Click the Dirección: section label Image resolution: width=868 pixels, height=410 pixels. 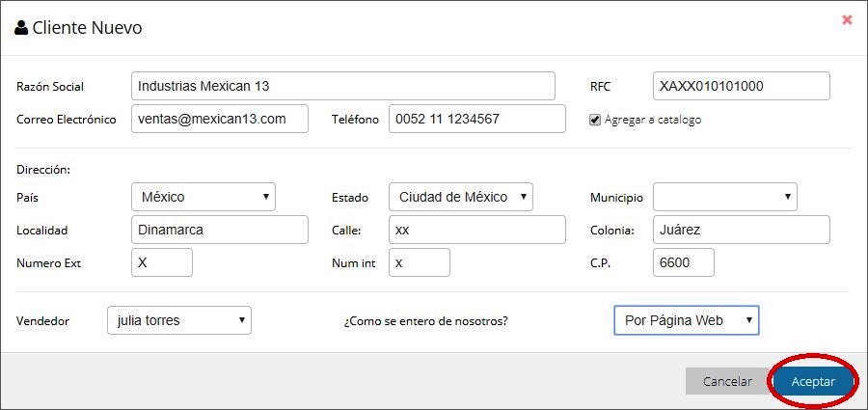(43, 170)
